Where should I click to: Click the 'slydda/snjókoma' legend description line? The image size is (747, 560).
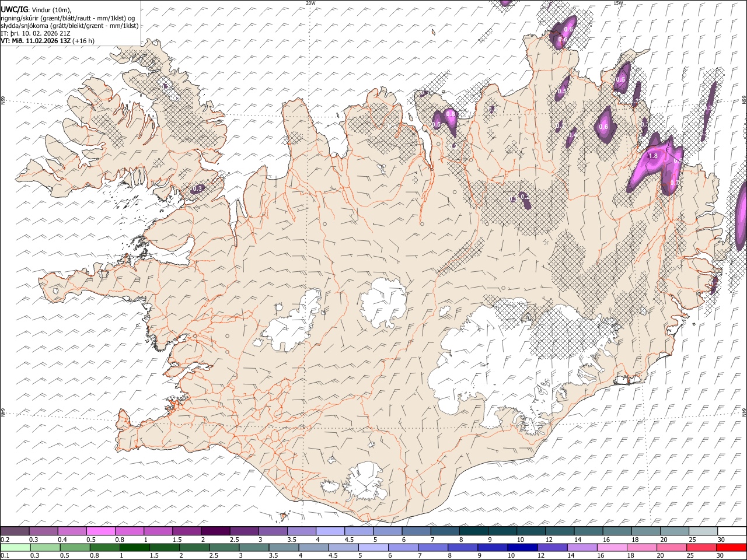coord(69,26)
